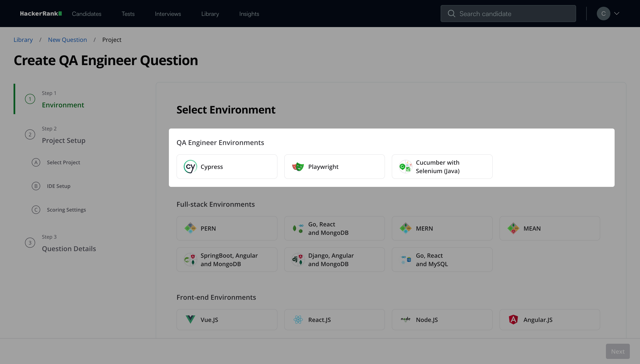This screenshot has width=640, height=364.
Task: Select the Node.JS logo icon
Action: [406, 319]
